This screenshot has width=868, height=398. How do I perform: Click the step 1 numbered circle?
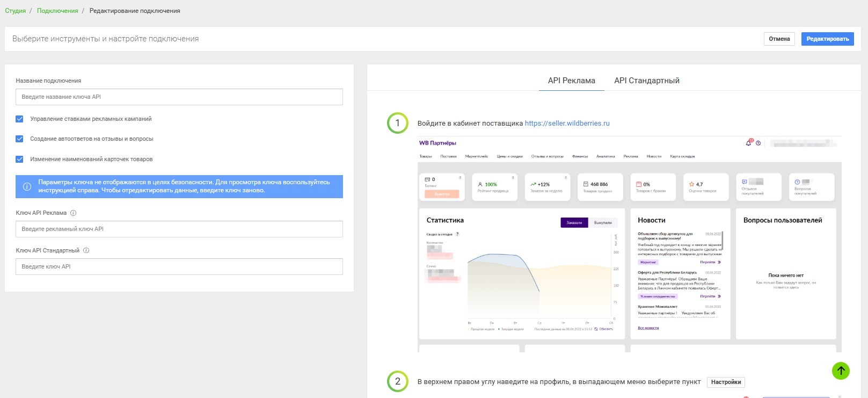(x=397, y=123)
